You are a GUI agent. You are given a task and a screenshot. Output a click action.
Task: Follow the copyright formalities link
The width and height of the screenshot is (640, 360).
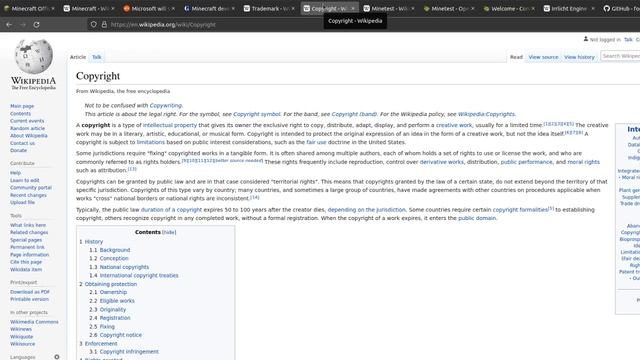[520, 209]
